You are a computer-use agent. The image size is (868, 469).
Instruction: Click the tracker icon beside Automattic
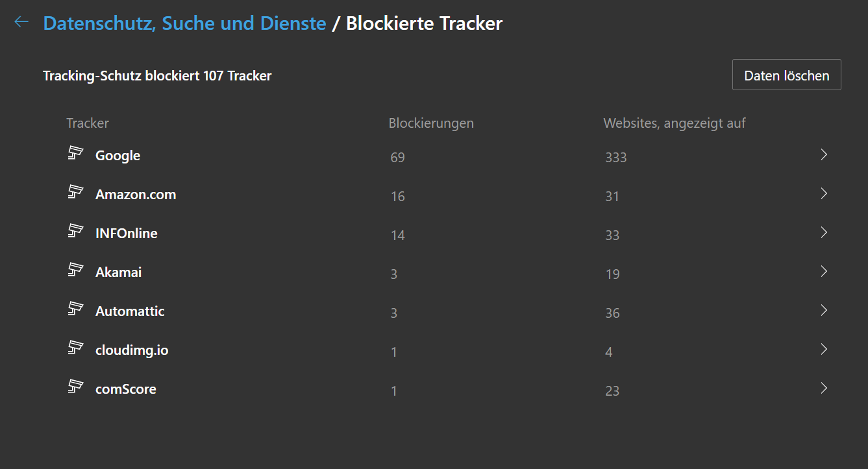point(77,309)
